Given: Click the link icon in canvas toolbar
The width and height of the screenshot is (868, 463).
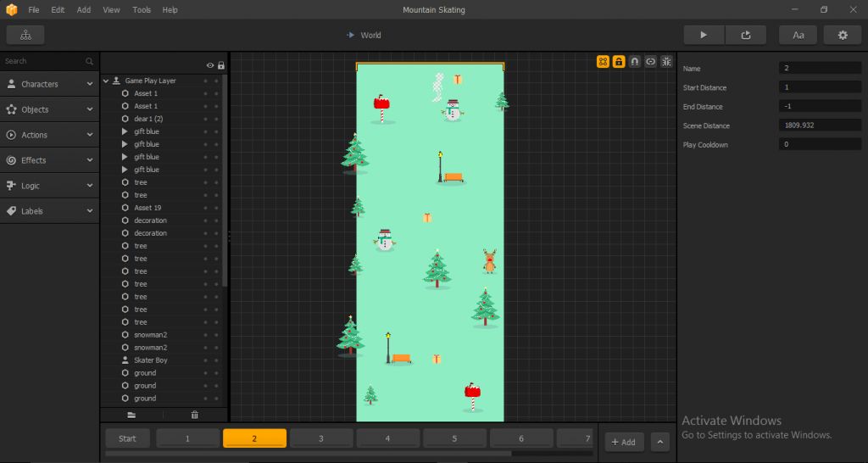Looking at the screenshot, I should (650, 62).
